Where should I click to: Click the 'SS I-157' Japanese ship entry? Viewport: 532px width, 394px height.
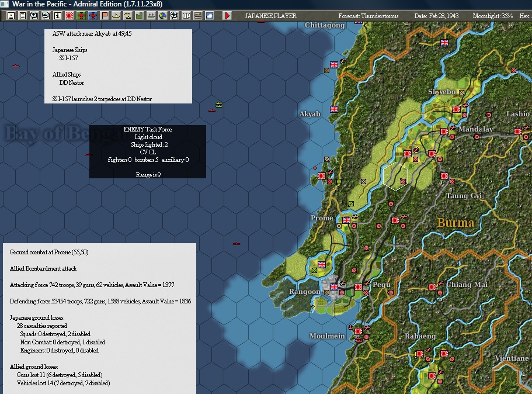pyautogui.click(x=68, y=58)
